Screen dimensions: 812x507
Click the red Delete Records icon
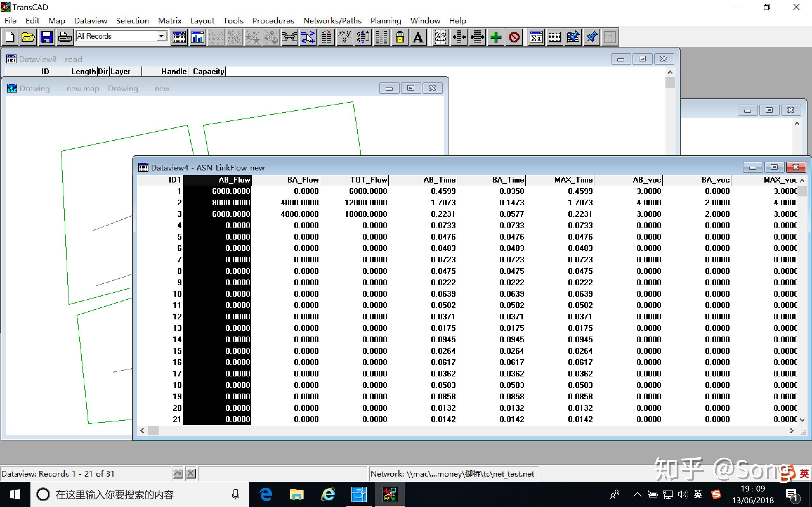pos(514,37)
